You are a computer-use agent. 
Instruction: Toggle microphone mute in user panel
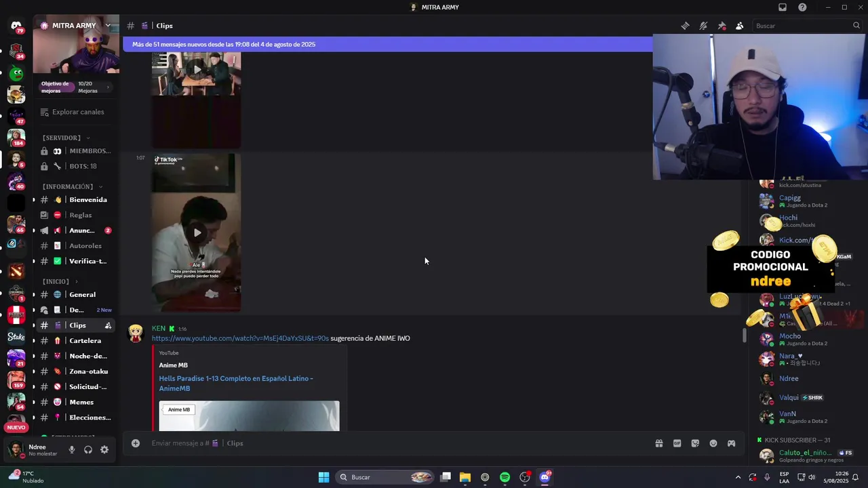click(x=72, y=449)
